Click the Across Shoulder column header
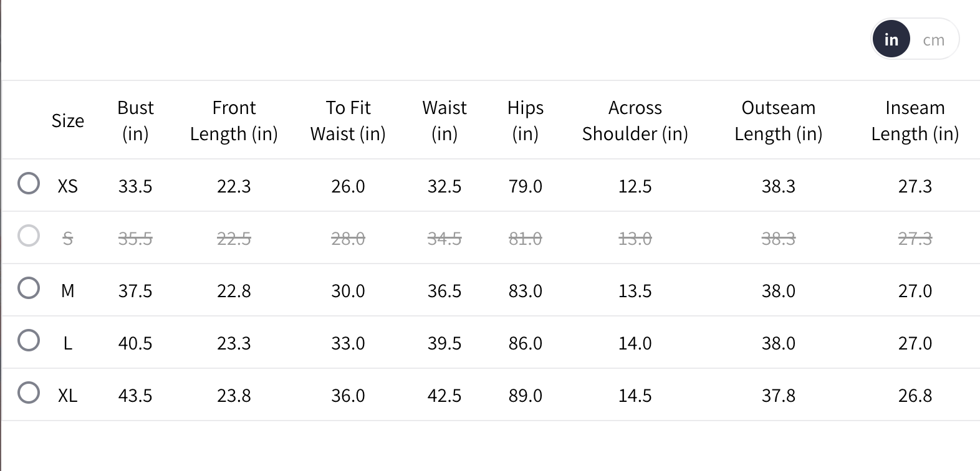Image resolution: width=980 pixels, height=471 pixels. (635, 121)
